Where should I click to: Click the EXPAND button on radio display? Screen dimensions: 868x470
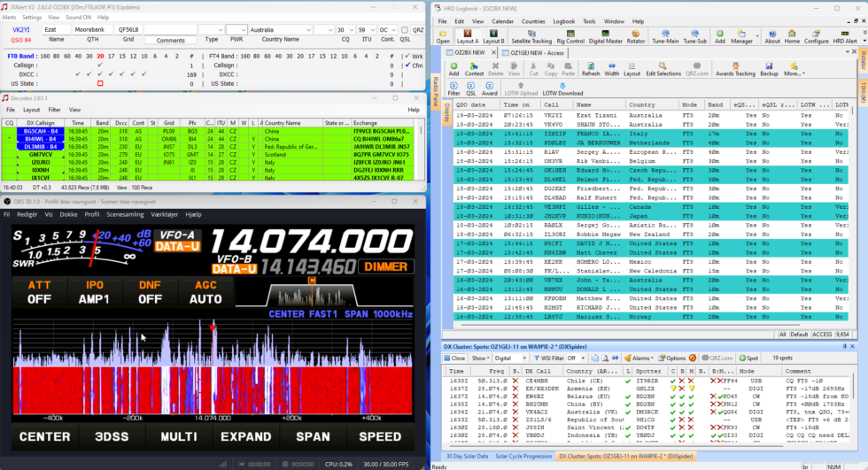click(246, 436)
